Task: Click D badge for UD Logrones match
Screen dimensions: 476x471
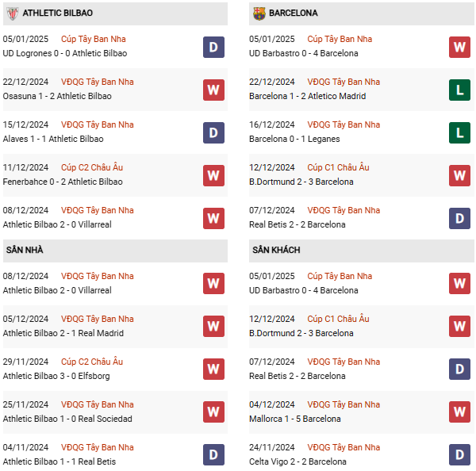Action: point(213,47)
